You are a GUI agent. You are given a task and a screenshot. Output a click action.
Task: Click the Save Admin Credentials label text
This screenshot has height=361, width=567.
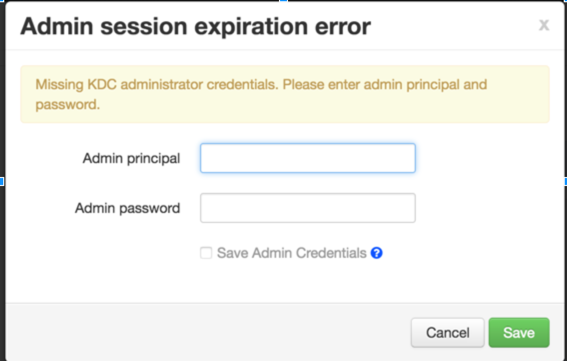point(291,253)
